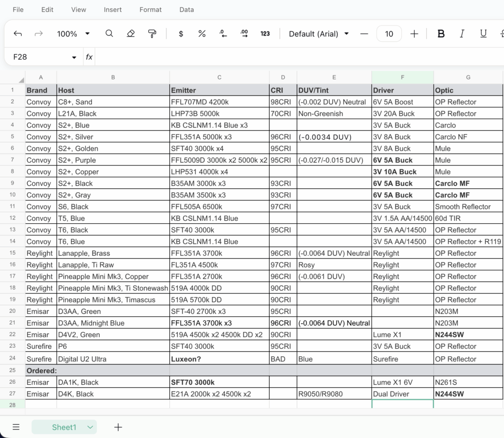
Task: Open the Default (Arial) font dropdown
Action: (318, 34)
